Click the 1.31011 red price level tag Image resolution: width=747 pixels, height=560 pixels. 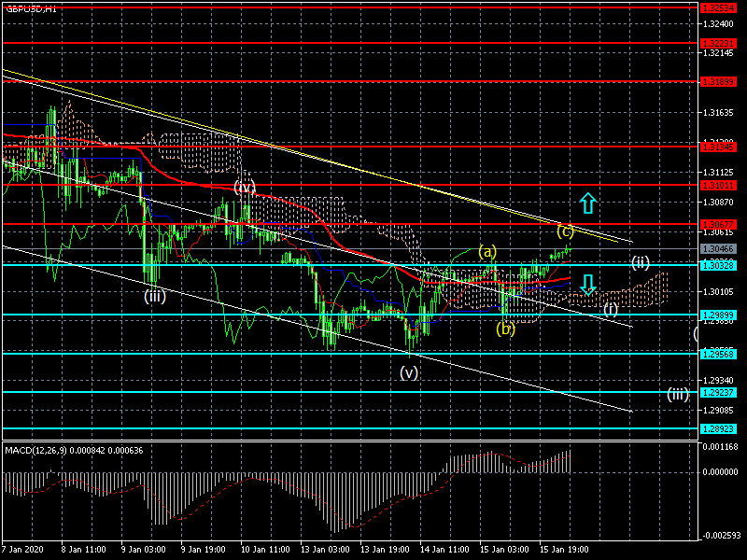(x=718, y=185)
